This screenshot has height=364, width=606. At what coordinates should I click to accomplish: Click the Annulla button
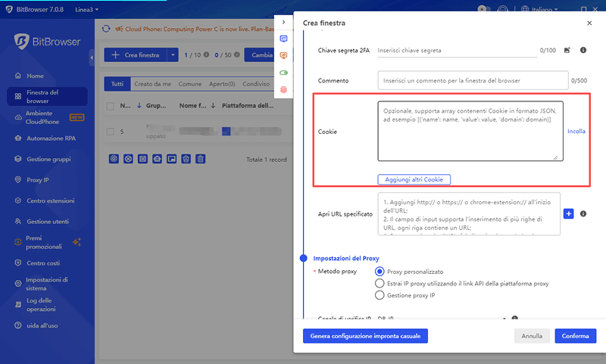pyautogui.click(x=532, y=336)
